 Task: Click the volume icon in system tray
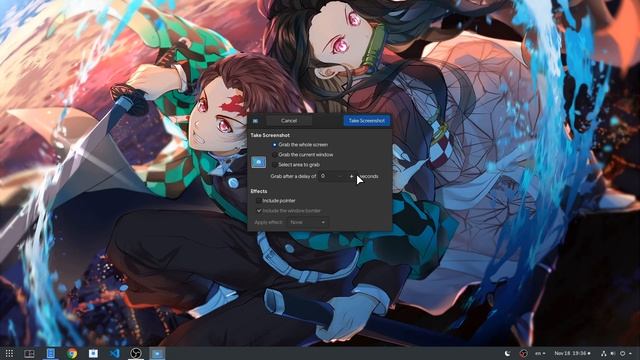(x=613, y=353)
